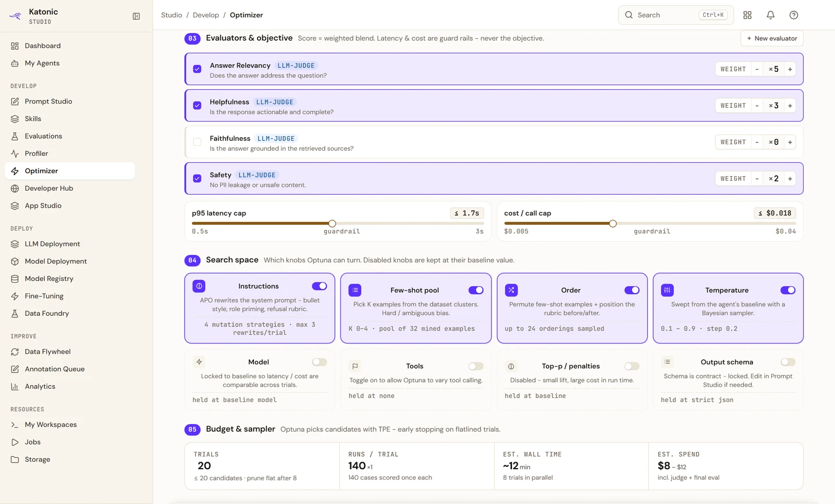Turn off the Order toggle
Viewport: 835px width, 504px height.
pyautogui.click(x=632, y=290)
